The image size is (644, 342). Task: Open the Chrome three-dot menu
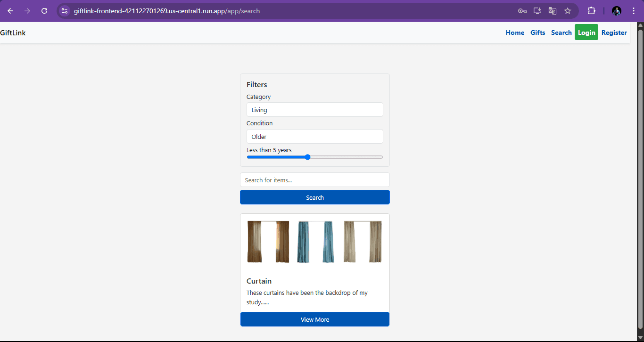click(x=633, y=11)
